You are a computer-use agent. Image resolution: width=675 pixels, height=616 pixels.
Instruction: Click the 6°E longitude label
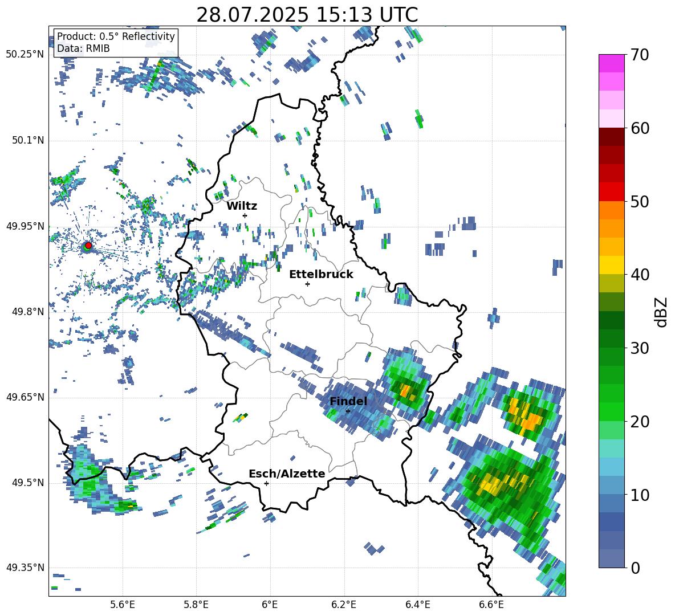(270, 605)
